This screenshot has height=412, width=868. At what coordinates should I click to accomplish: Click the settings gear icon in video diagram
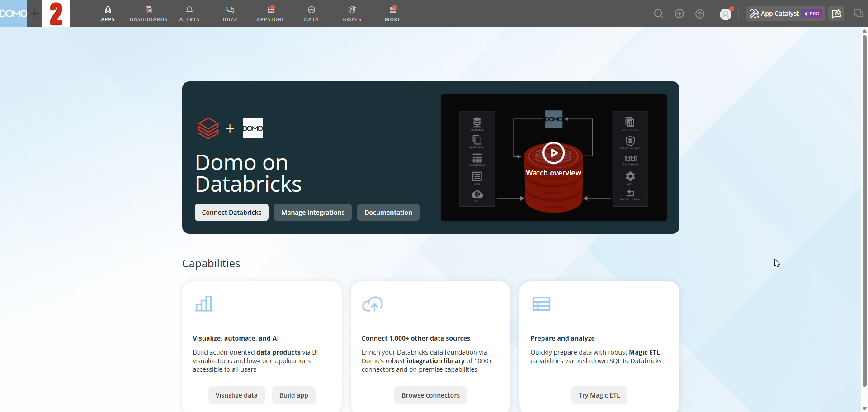point(630,176)
